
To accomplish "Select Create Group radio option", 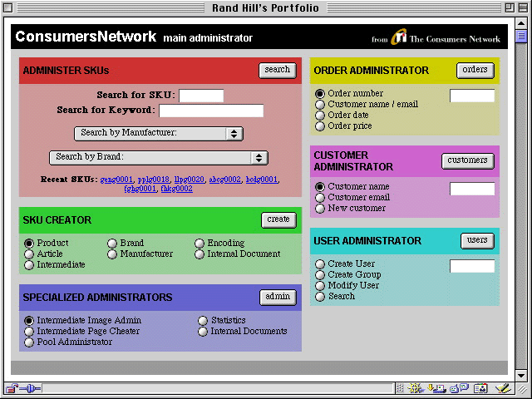I will pos(319,275).
